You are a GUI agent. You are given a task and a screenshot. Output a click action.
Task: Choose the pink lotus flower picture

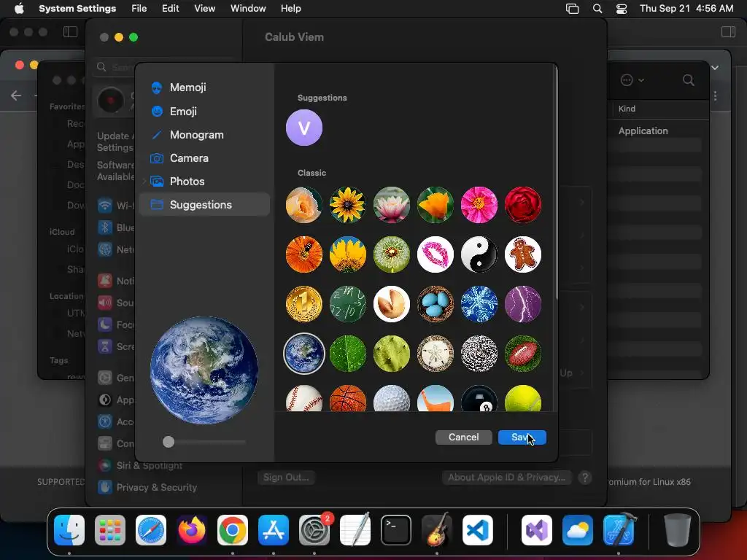[392, 205]
